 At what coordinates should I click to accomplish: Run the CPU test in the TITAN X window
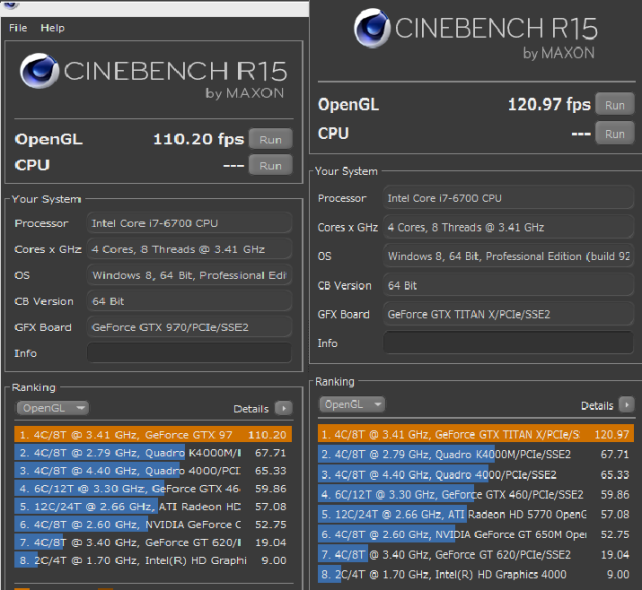[x=614, y=133]
